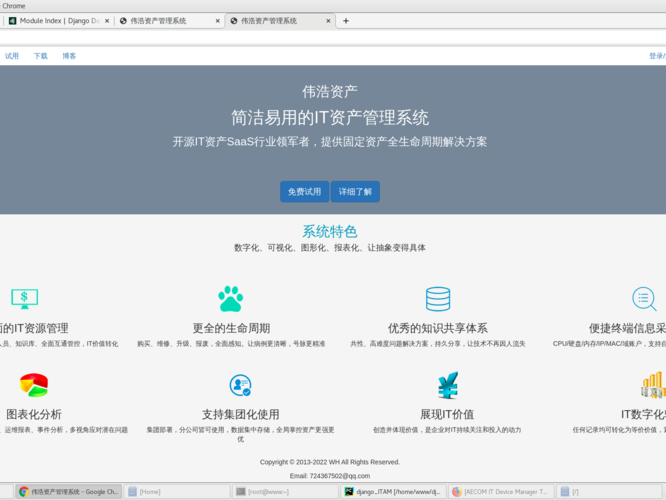Select the active third 伟浩资产管理系统 tab
This screenshot has height=500, width=666.
click(x=280, y=21)
